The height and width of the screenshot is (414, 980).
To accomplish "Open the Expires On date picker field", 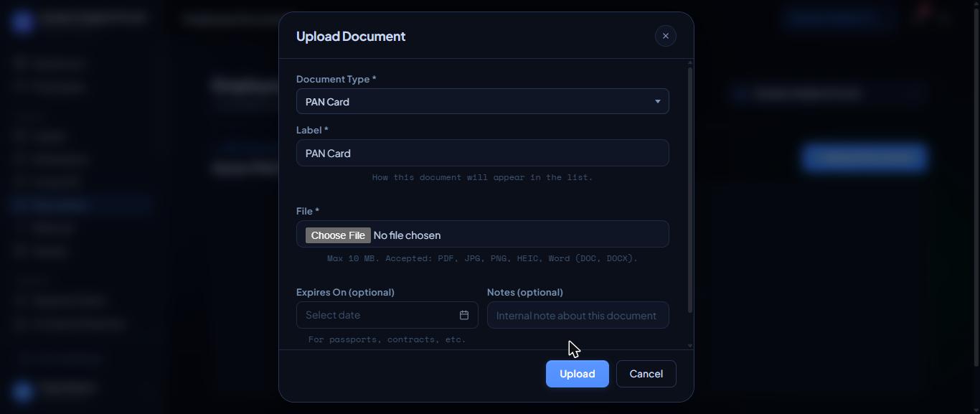I will pyautogui.click(x=387, y=315).
